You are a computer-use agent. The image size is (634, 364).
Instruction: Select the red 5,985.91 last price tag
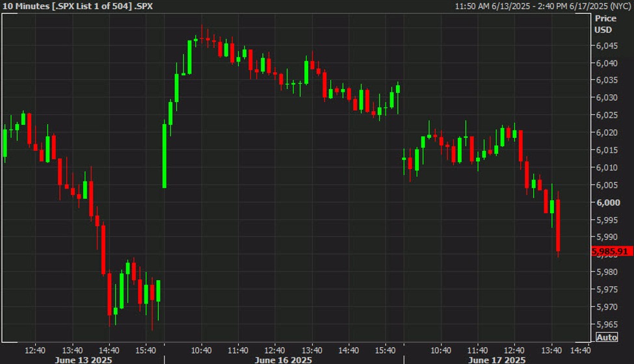pyautogui.click(x=610, y=252)
